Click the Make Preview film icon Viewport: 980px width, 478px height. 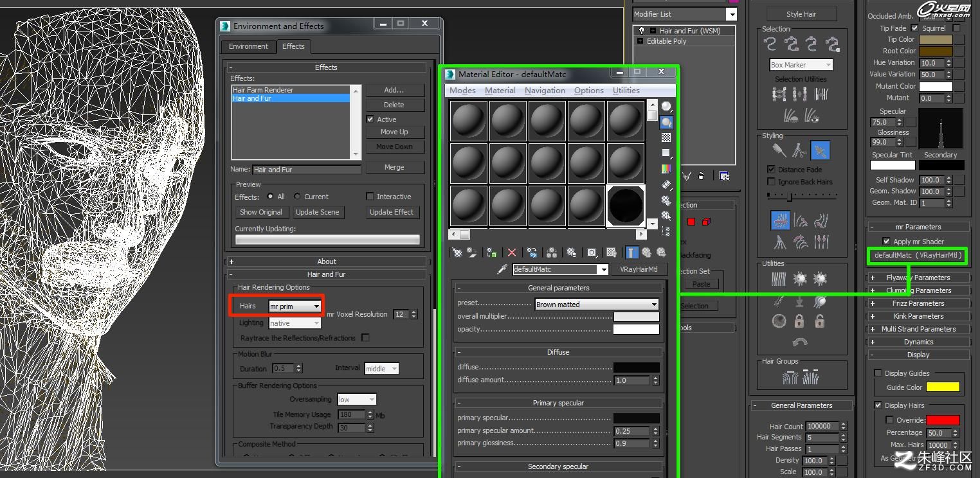click(x=666, y=184)
